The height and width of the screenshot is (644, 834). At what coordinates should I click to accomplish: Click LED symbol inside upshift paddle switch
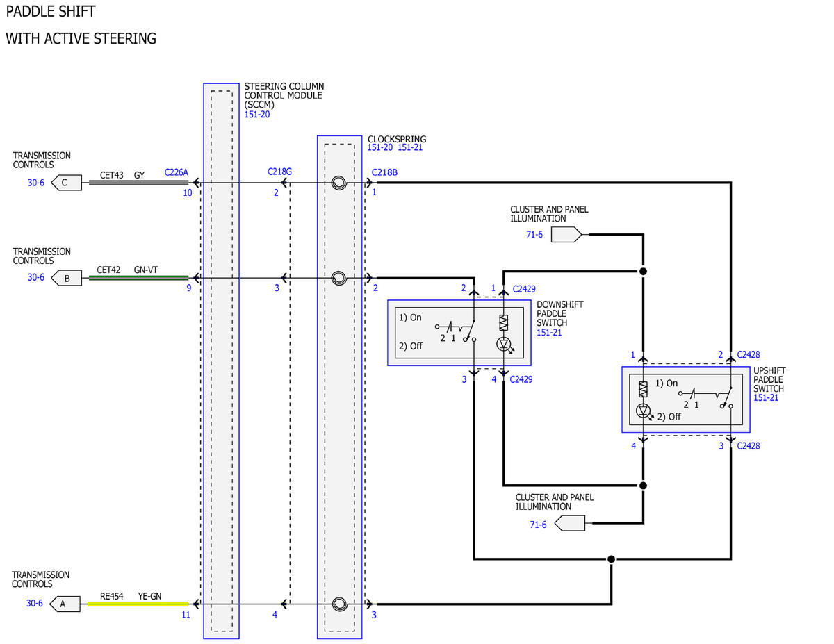click(644, 411)
